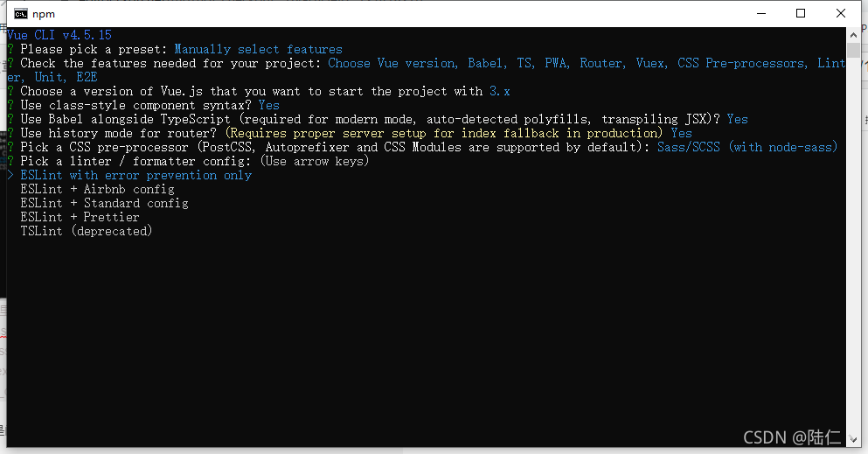Viewport: 868px width, 454px height.
Task: Click the cmd icon in title bar
Action: coord(21,14)
